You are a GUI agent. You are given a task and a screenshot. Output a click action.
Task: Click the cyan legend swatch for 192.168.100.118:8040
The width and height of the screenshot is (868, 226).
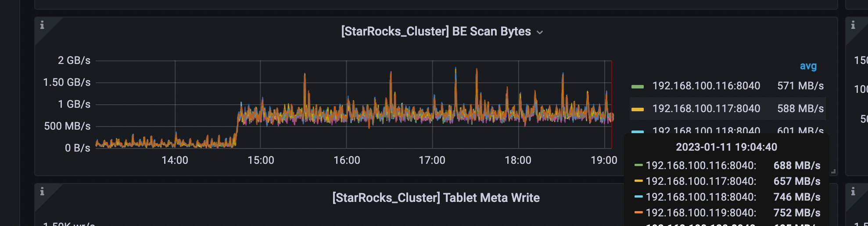coord(637,131)
